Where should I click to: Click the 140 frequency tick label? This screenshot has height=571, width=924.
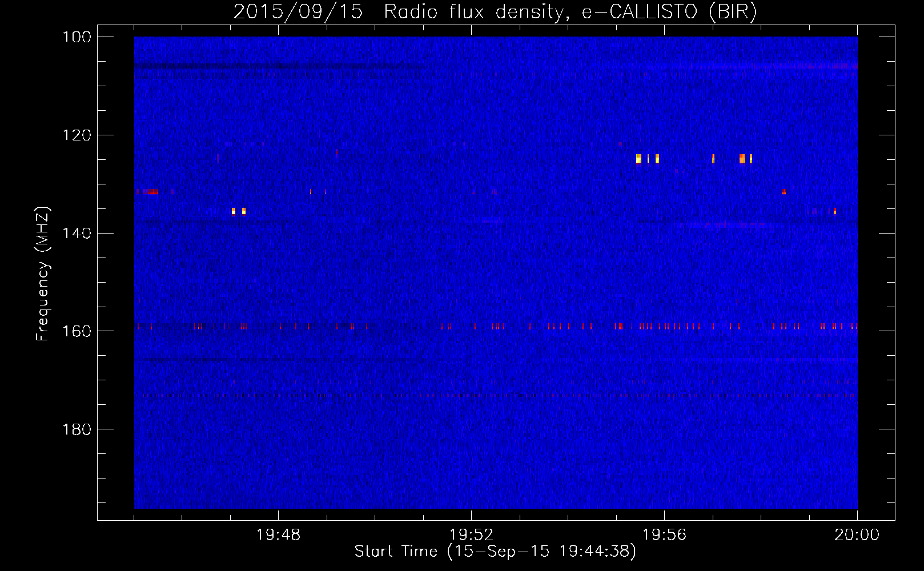tap(77, 234)
